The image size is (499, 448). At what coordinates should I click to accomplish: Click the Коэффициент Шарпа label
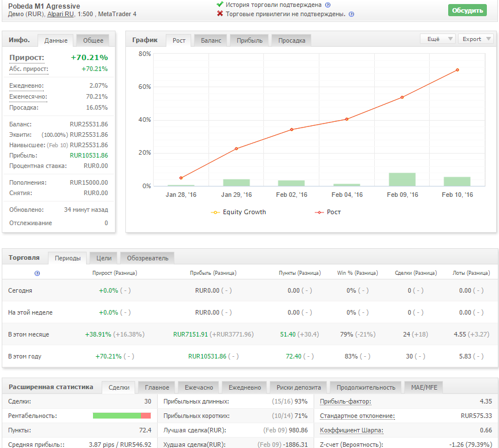pos(351,431)
